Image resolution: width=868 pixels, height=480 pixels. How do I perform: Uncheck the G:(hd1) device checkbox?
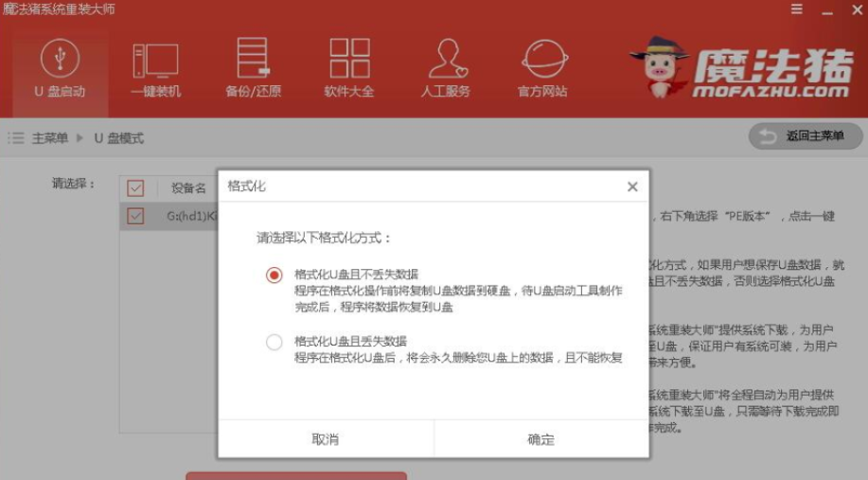135,216
